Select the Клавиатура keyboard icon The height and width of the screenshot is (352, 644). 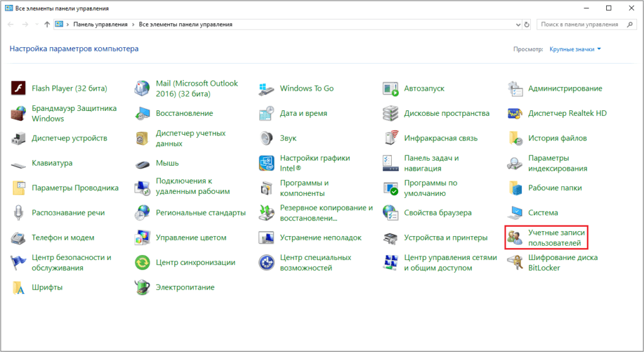pyautogui.click(x=18, y=164)
